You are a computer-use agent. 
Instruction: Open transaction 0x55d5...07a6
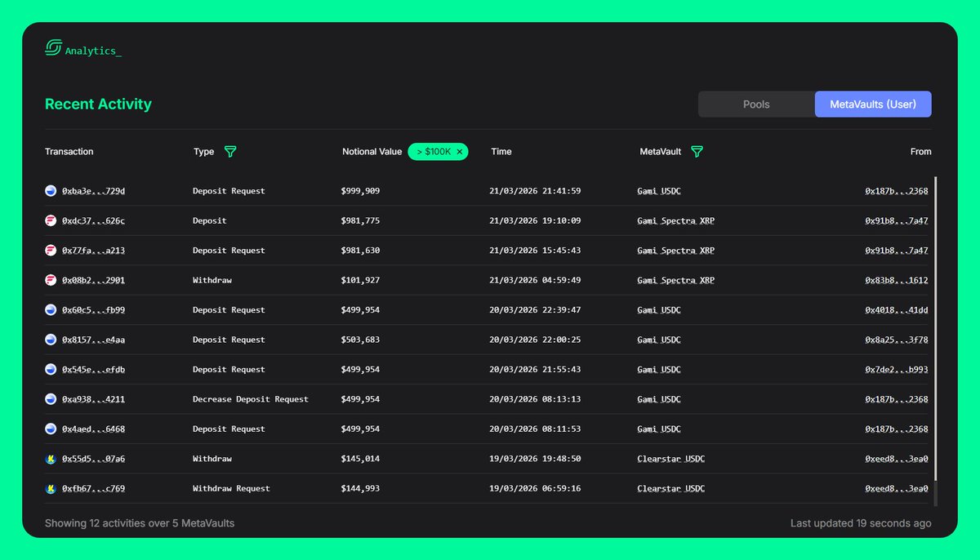click(x=93, y=459)
